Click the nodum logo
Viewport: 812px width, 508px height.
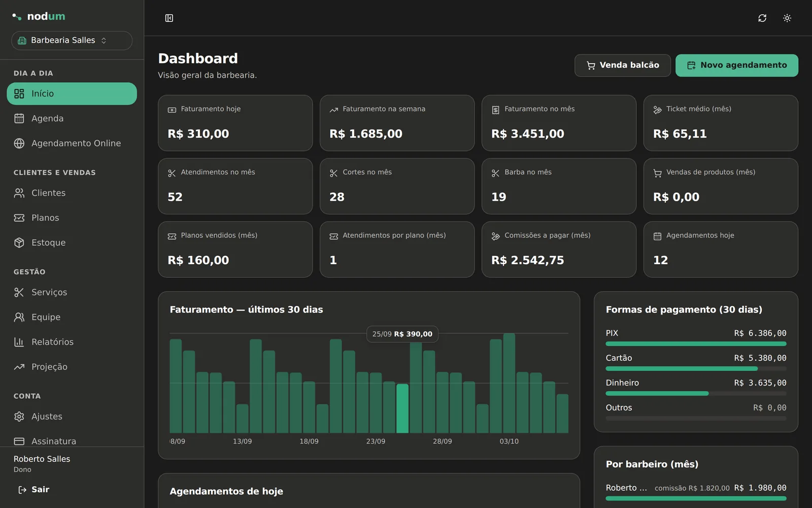(39, 16)
